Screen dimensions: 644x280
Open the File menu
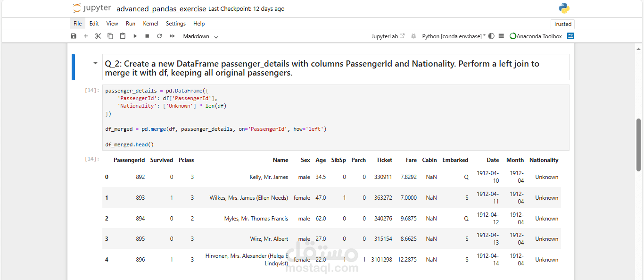[77, 24]
